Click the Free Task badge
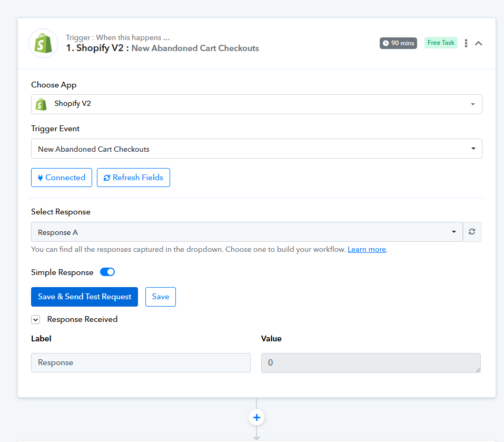Viewport: 504px width, 442px height. click(441, 43)
